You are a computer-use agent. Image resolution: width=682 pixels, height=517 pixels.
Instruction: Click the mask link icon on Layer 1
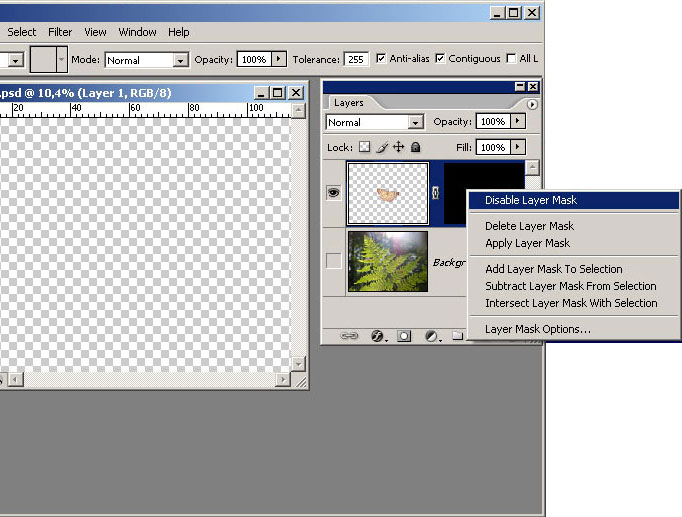435,193
